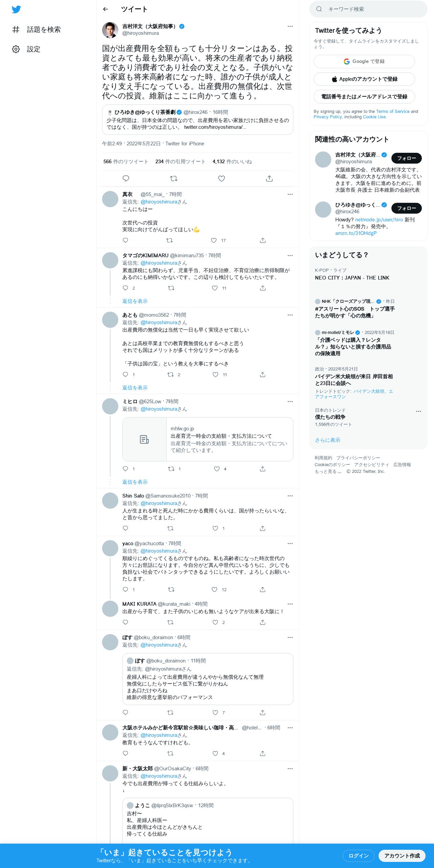The image size is (434, 868).
Task: Open the settings gear in sidebar
Action: (16, 49)
